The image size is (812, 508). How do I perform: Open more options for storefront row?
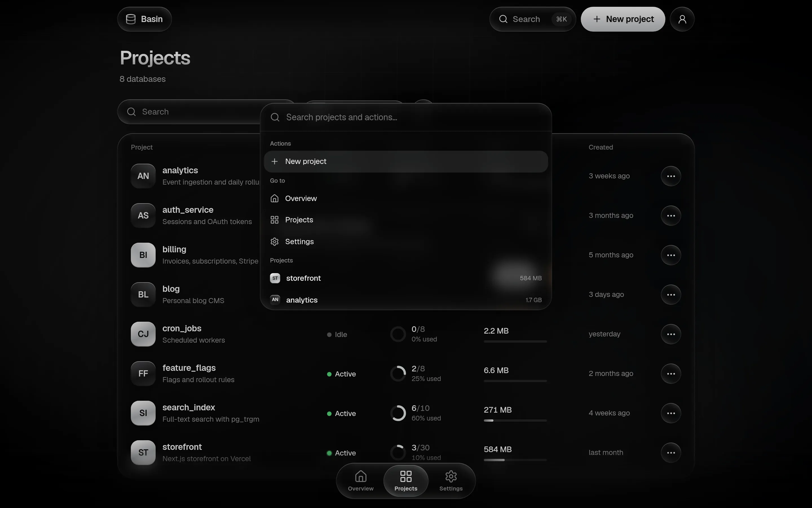pos(671,453)
